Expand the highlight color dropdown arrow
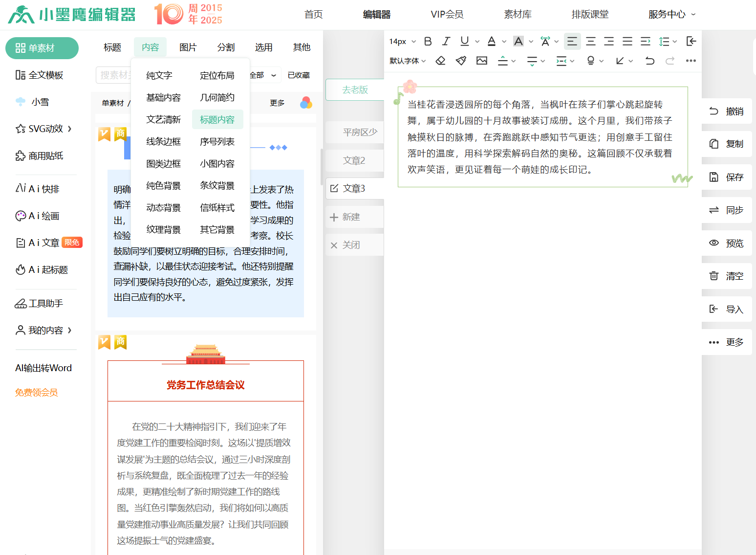This screenshot has height=555, width=756. [x=531, y=42]
